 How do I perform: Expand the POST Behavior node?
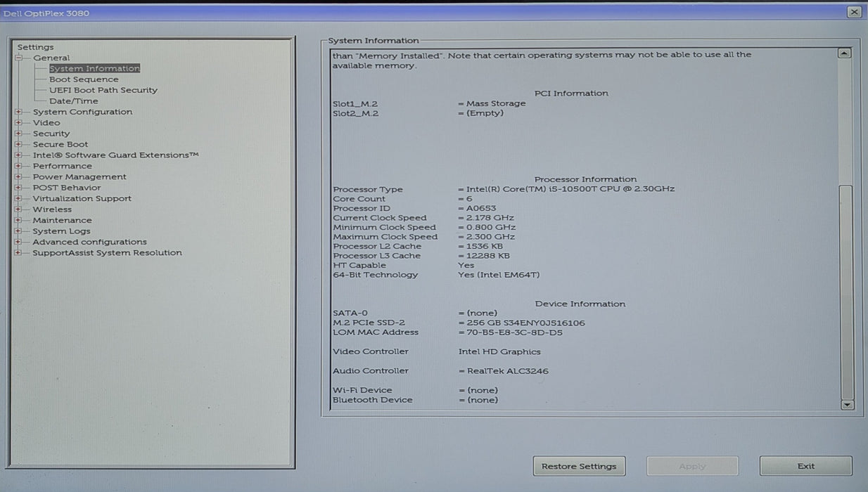(18, 188)
